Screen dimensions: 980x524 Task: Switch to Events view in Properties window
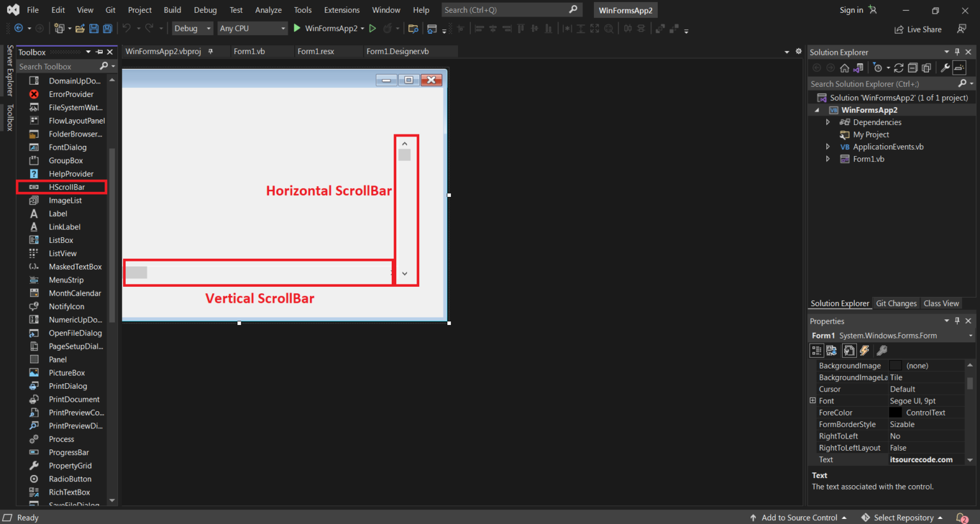(x=865, y=350)
